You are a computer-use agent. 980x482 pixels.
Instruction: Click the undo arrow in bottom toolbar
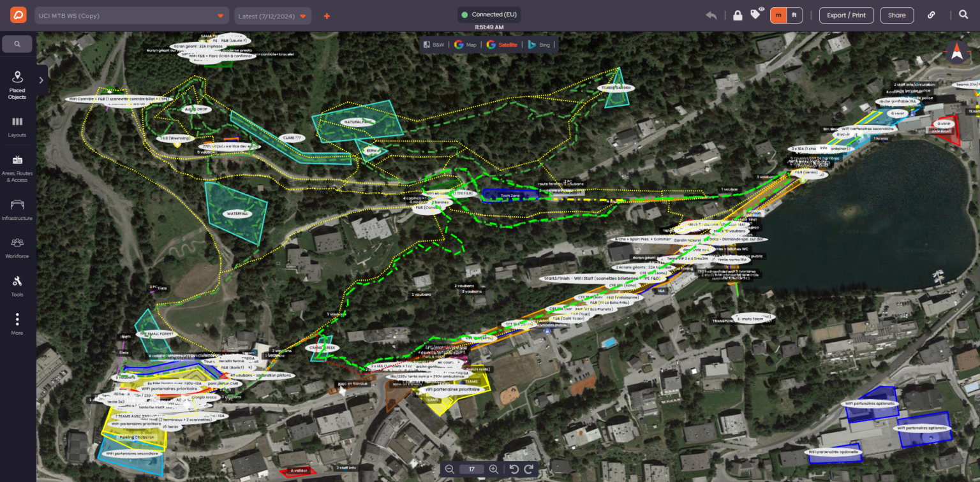(514, 469)
